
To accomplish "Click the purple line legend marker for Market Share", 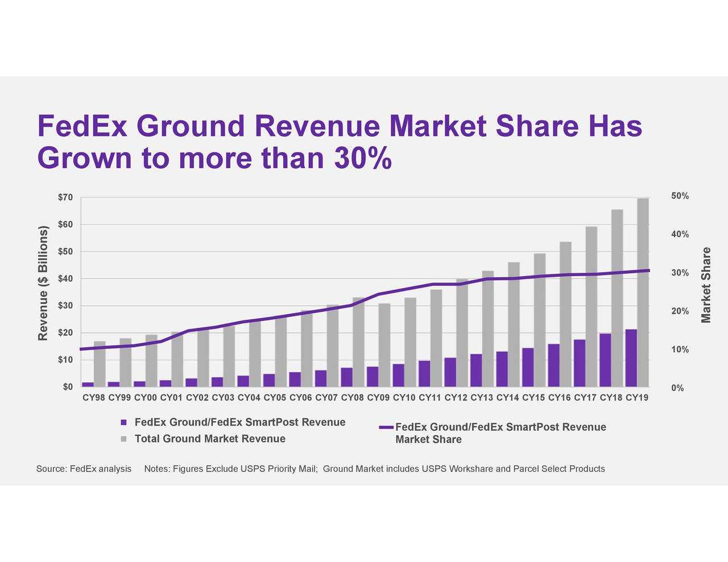I will [386, 427].
